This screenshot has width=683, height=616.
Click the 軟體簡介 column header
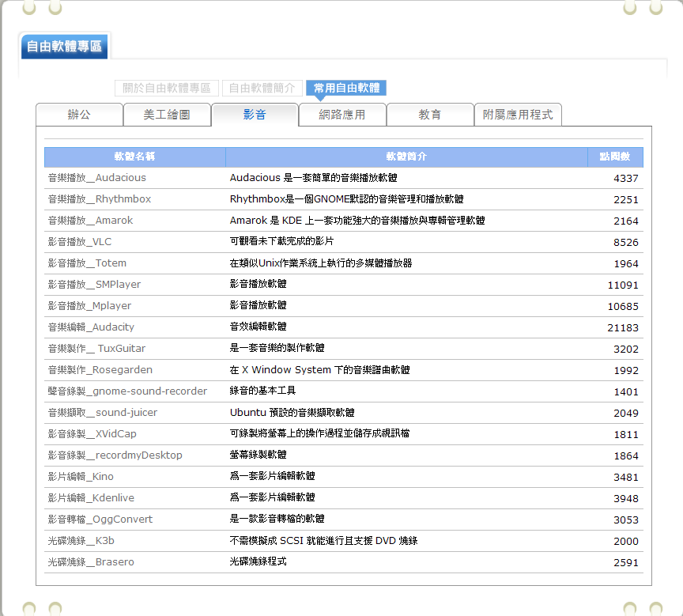coord(406,157)
